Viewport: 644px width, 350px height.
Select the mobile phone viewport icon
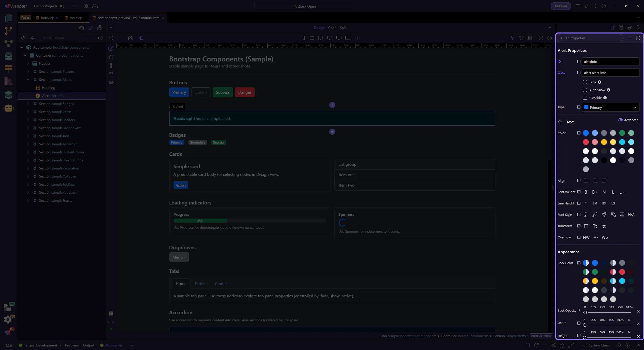[303, 38]
